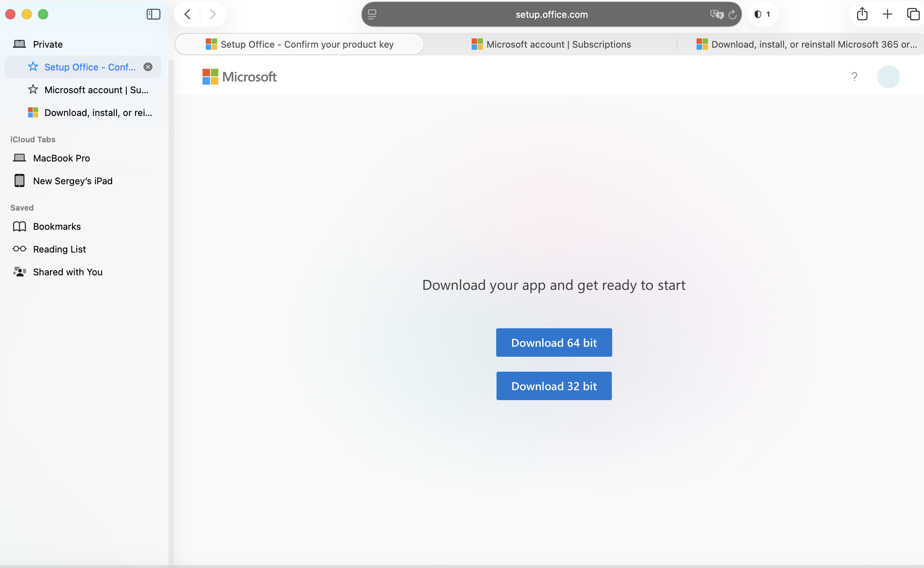Open the translate page icon
924x568 pixels.
pyautogui.click(x=716, y=14)
